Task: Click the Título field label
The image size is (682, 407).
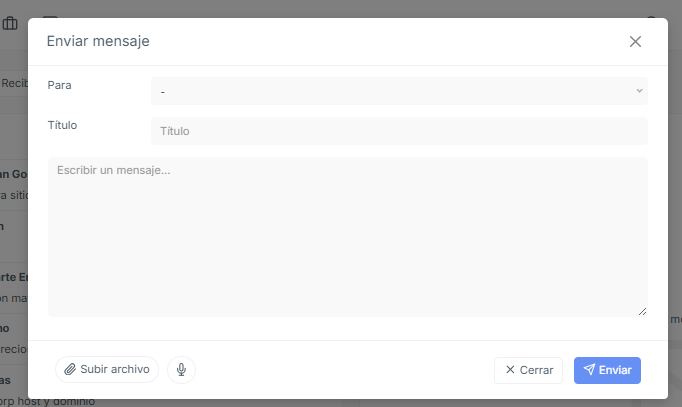Action: (x=62, y=125)
